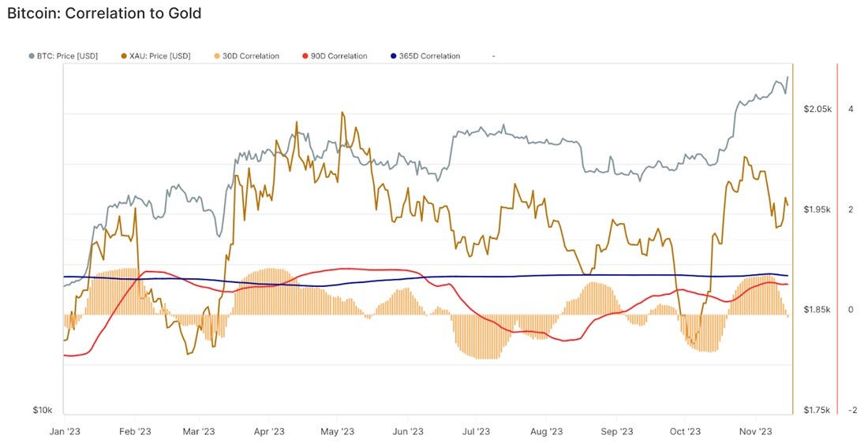Toggle the 30D Correlation legend entry
868x443 pixels.
(x=246, y=56)
